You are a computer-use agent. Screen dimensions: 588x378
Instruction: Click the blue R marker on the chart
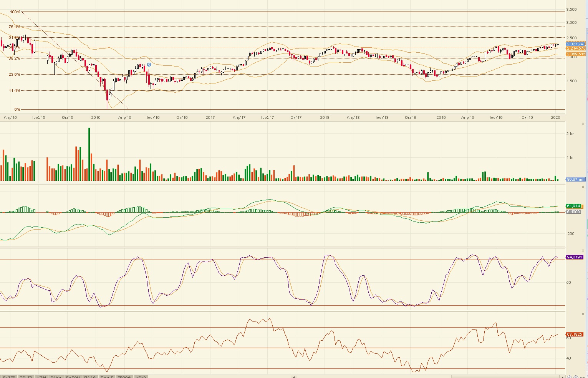point(149,65)
